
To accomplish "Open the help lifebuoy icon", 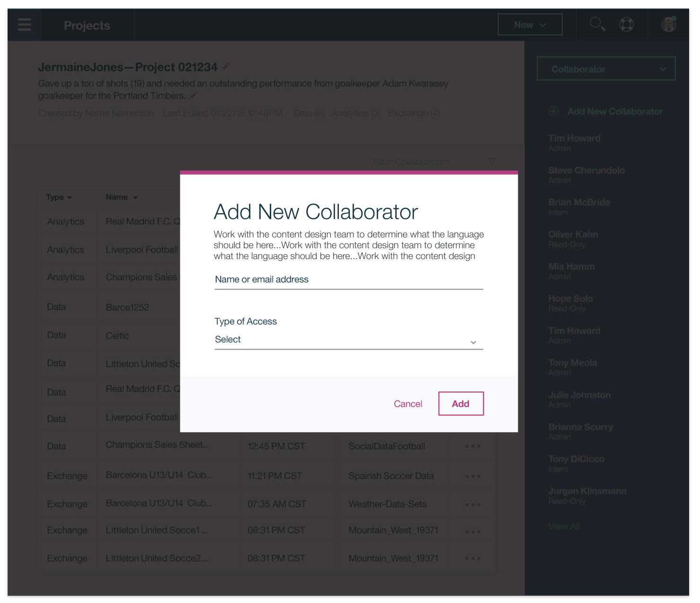I will pyautogui.click(x=627, y=24).
